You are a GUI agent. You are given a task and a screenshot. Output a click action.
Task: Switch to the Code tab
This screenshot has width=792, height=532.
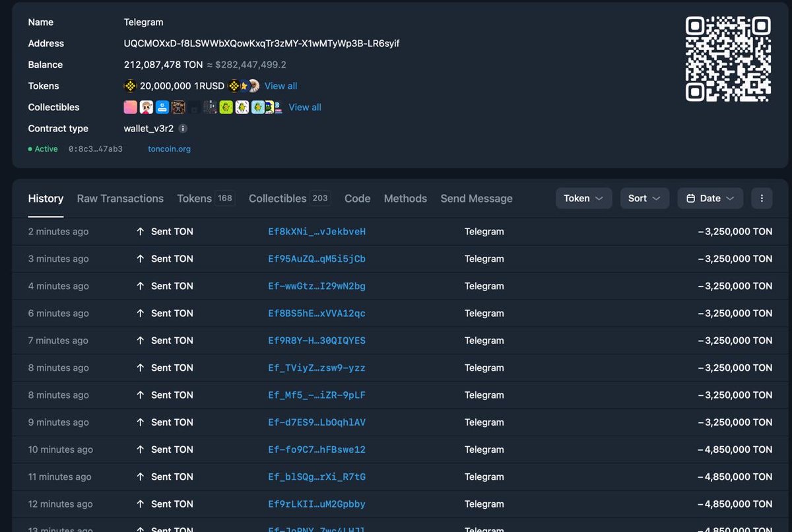[x=358, y=198]
